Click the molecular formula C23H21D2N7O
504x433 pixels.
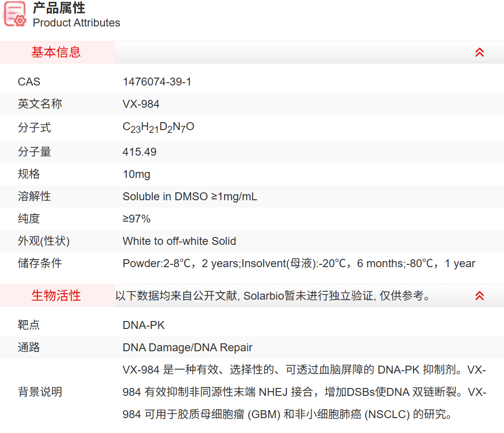[x=158, y=127]
